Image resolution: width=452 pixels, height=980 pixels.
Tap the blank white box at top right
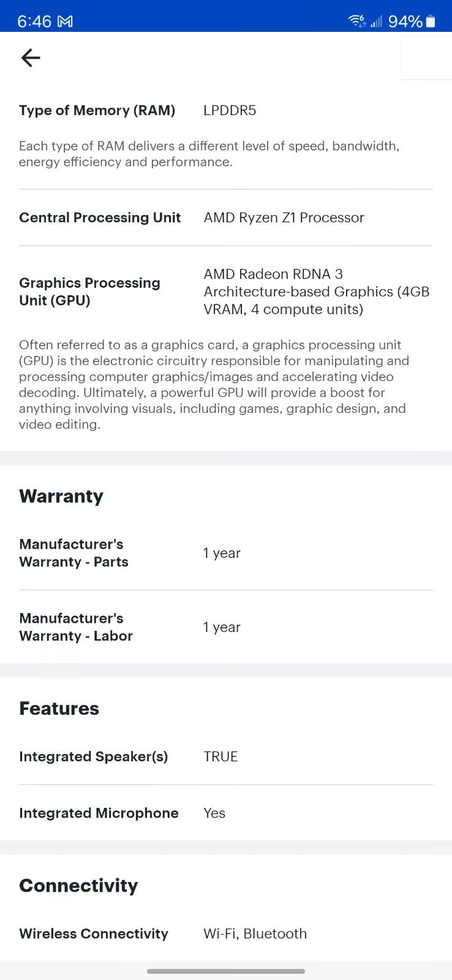click(x=426, y=58)
